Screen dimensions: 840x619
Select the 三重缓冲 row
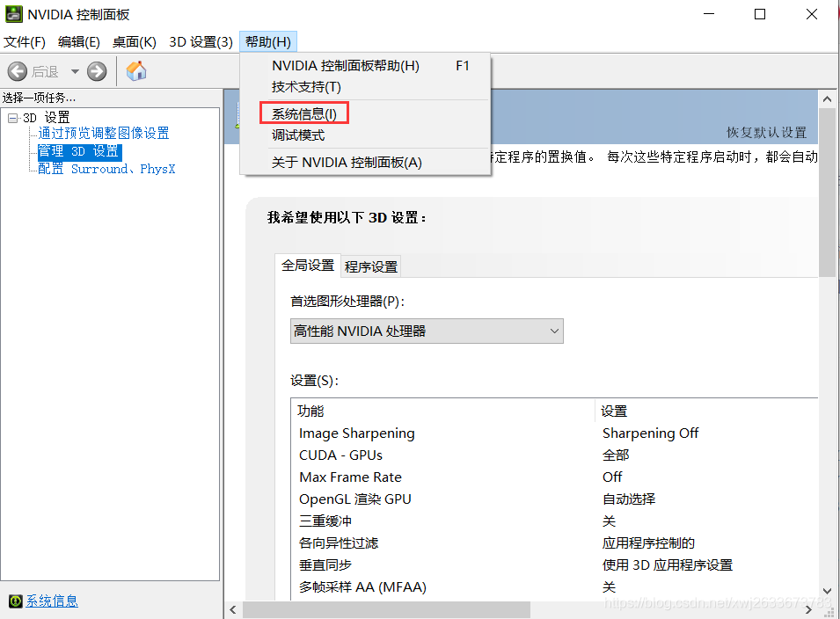click(x=554, y=521)
